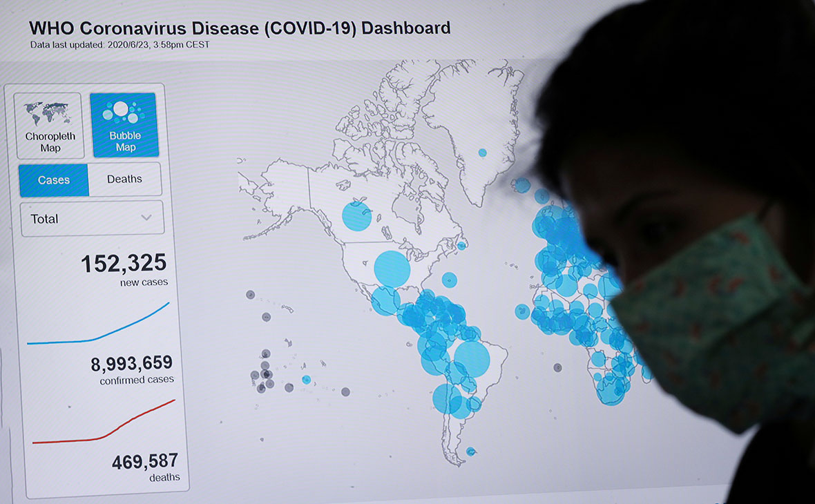Click the world map icon above Choropleth Map
Viewport: 815px width, 504px height.
pos(48,113)
